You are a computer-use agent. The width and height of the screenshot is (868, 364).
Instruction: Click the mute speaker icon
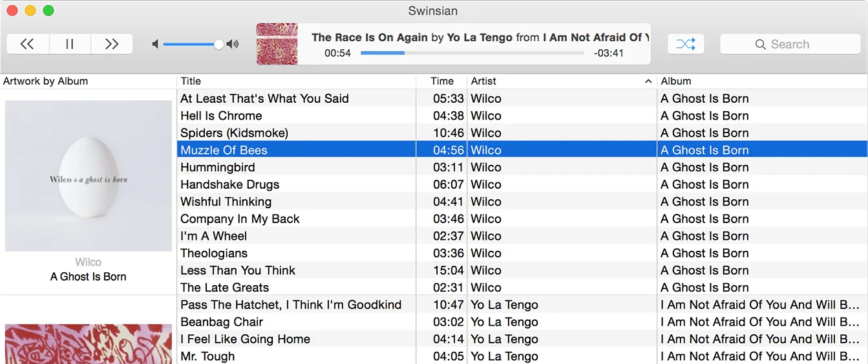(155, 44)
